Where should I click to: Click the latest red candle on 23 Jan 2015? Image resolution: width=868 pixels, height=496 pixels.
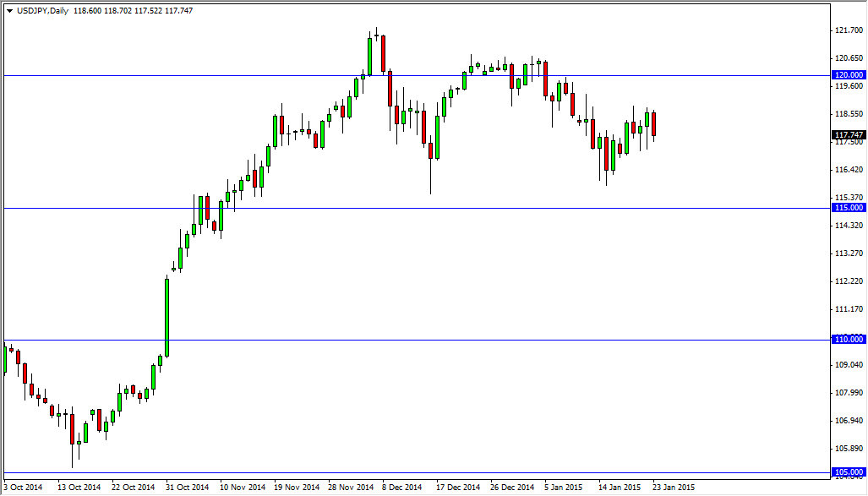(654, 124)
